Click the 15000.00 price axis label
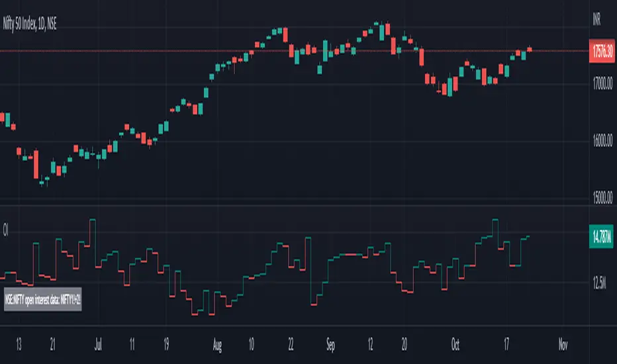617x364 pixels. pos(602,197)
